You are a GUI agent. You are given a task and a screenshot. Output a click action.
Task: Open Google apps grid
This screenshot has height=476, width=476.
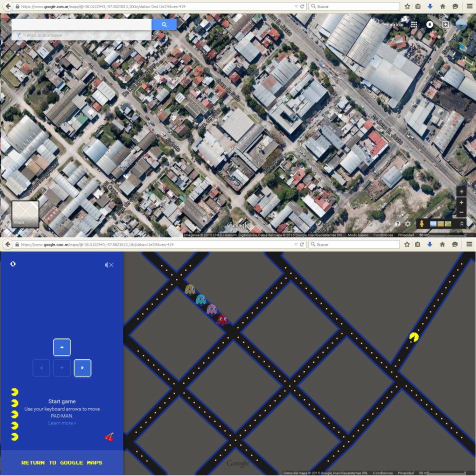[x=414, y=24]
